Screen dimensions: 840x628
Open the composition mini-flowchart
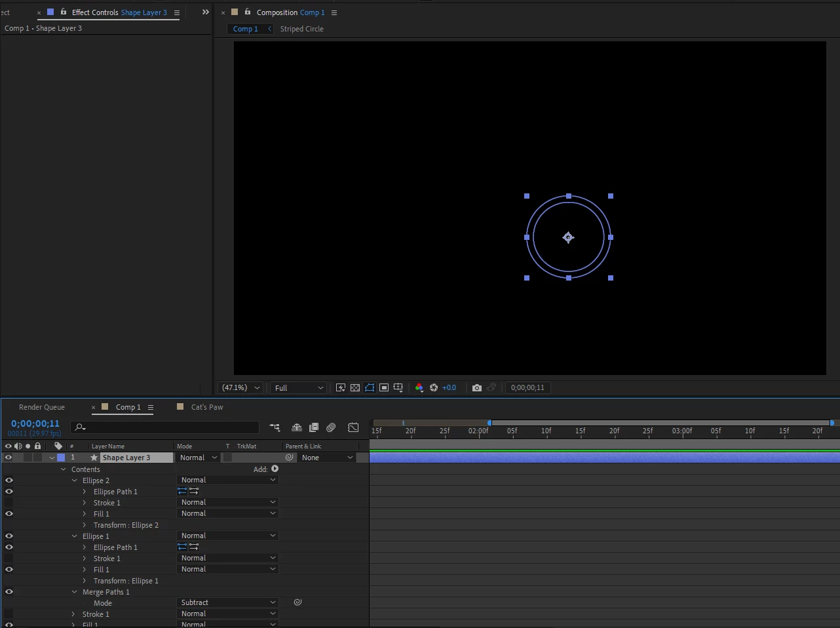(275, 427)
